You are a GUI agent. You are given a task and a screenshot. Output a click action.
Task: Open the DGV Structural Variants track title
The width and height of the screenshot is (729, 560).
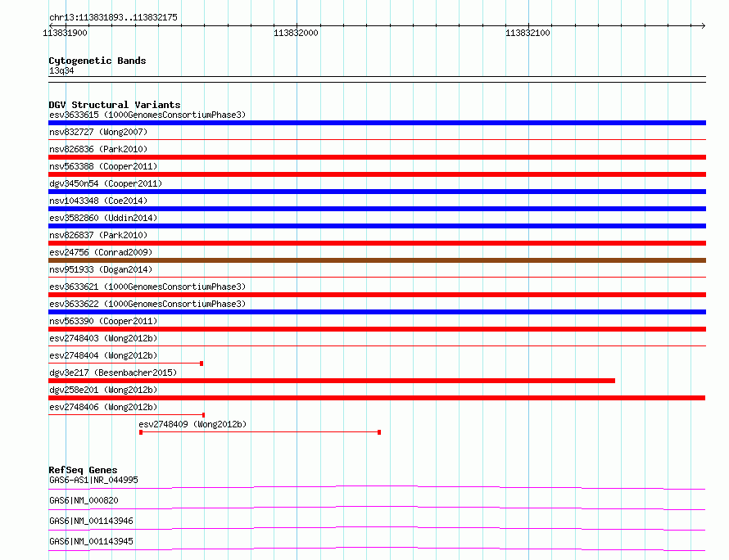pos(115,105)
